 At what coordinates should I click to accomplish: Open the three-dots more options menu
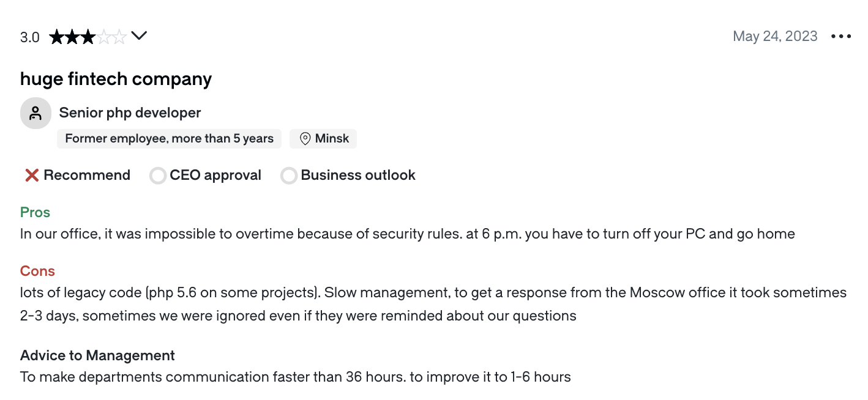pyautogui.click(x=841, y=37)
